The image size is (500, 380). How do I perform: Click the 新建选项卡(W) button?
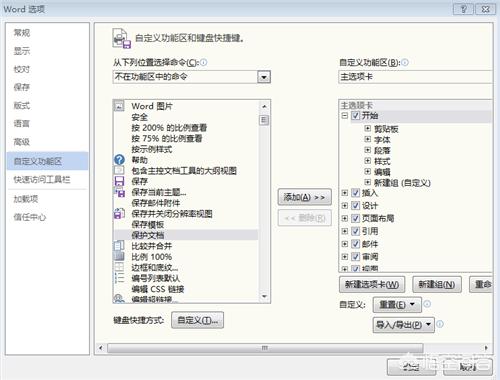click(372, 284)
